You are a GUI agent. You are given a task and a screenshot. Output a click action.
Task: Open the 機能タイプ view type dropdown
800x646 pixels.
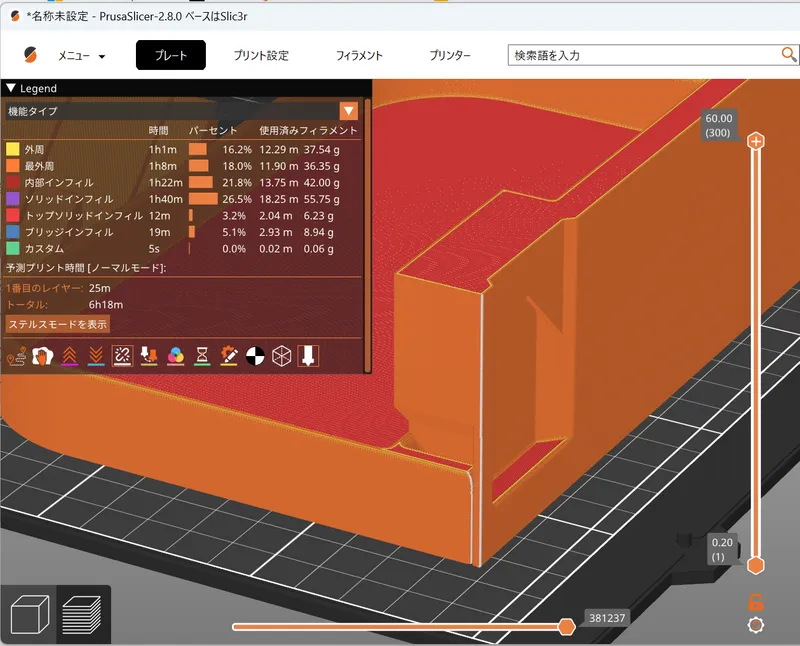348,111
